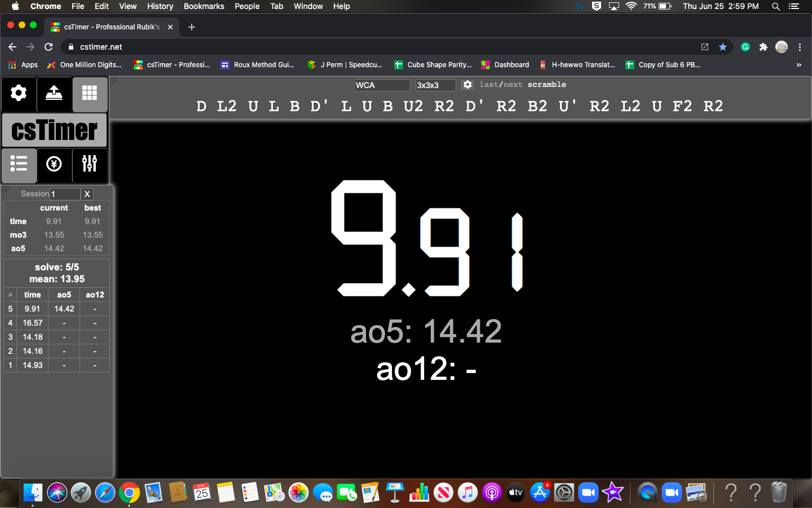Launch Music app from the Dock
812x508 pixels.
(467, 493)
